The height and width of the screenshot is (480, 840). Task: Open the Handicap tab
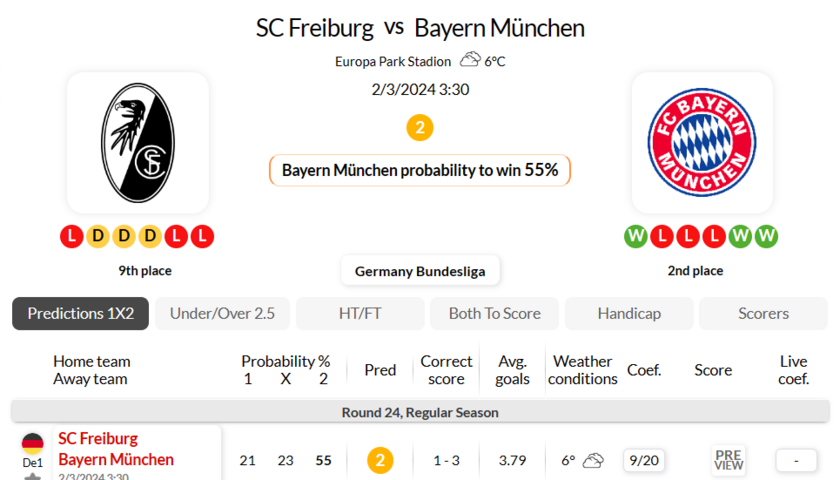[x=629, y=313]
